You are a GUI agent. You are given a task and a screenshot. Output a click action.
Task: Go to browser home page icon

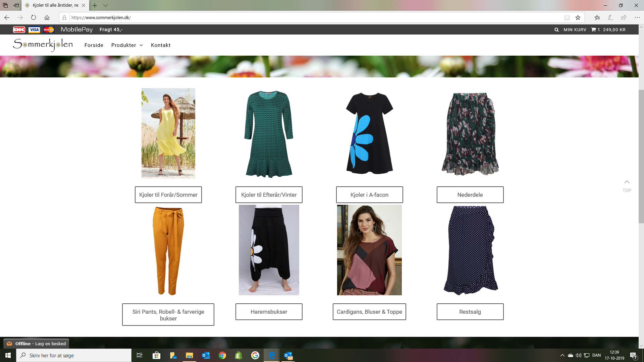point(47,17)
